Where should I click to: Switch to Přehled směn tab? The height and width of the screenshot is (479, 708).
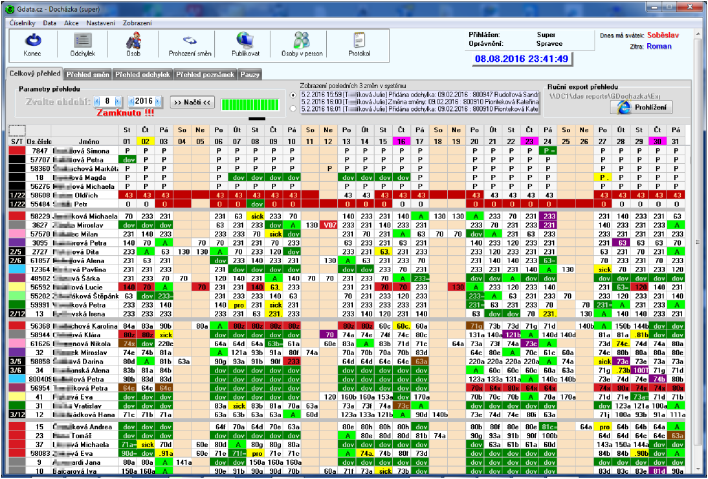pos(88,74)
